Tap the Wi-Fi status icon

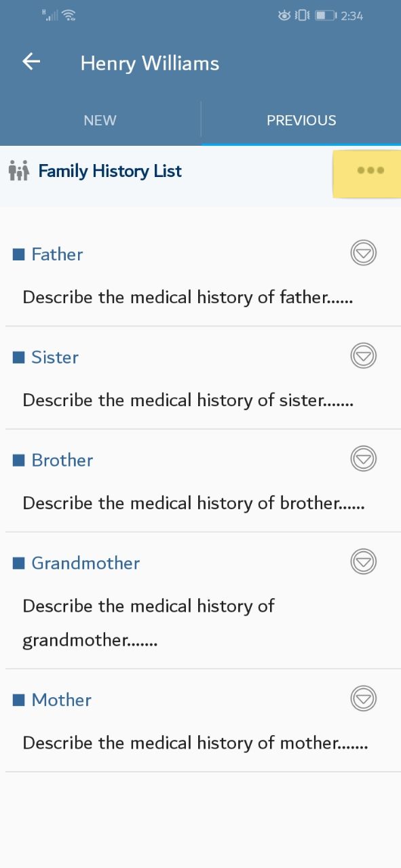tap(69, 14)
